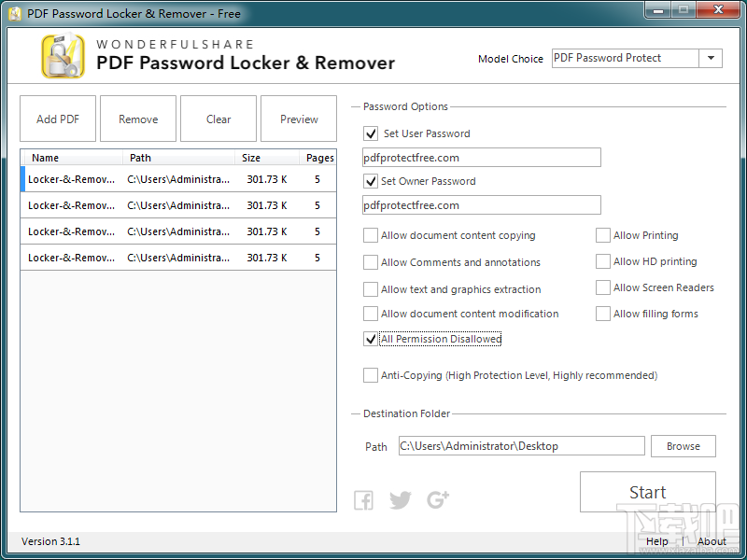Select the first Locker-&-Remov... file row
The height and width of the screenshot is (560, 747).
click(178, 179)
